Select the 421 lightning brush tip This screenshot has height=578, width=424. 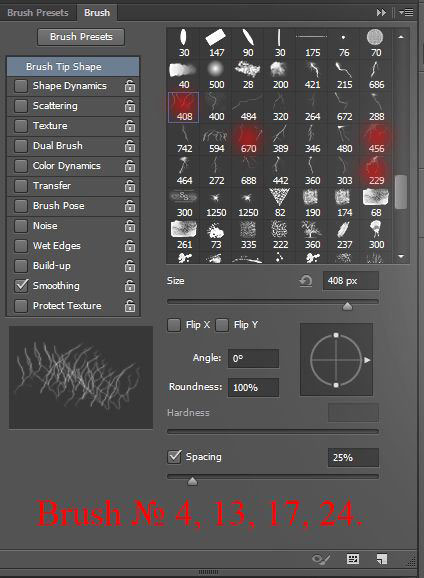[312, 75]
